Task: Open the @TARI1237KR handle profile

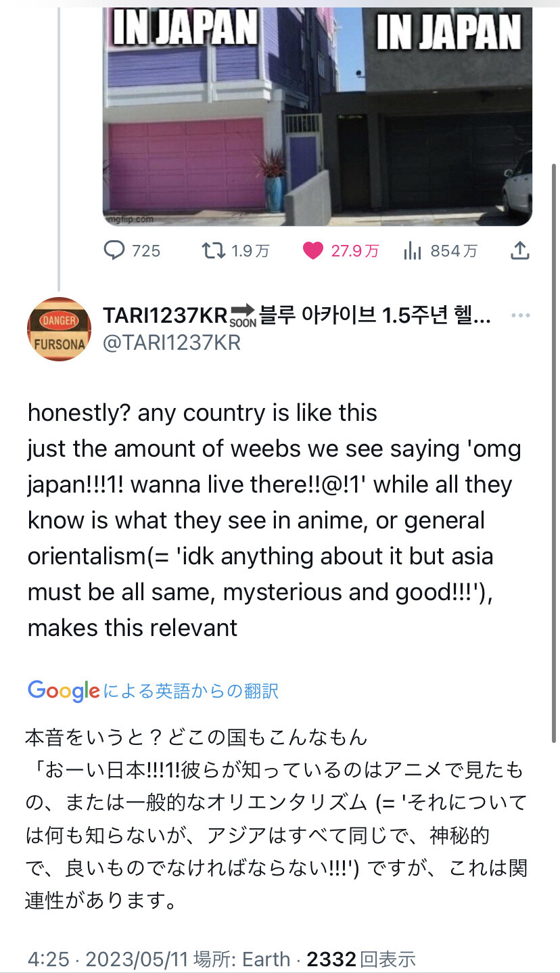Action: click(171, 343)
